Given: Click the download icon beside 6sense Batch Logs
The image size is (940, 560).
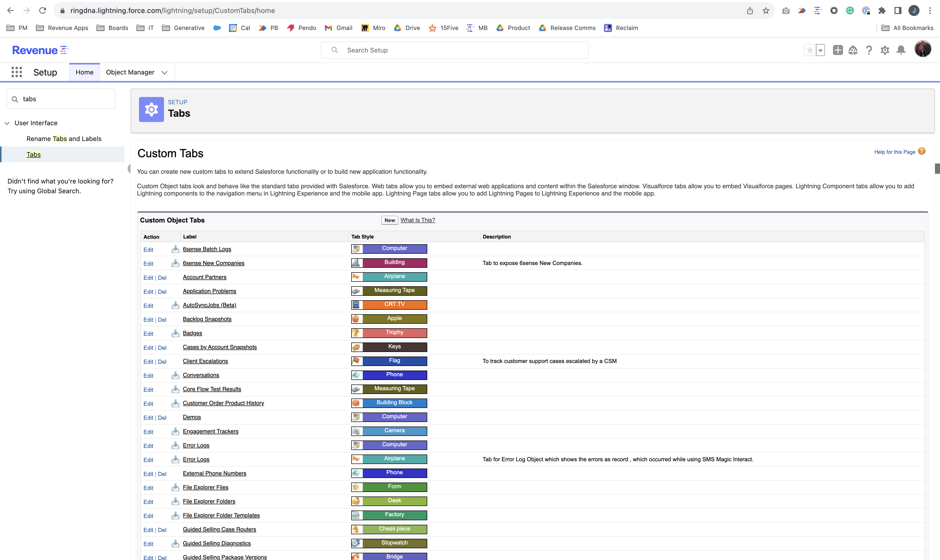Looking at the screenshot, I should click(175, 249).
